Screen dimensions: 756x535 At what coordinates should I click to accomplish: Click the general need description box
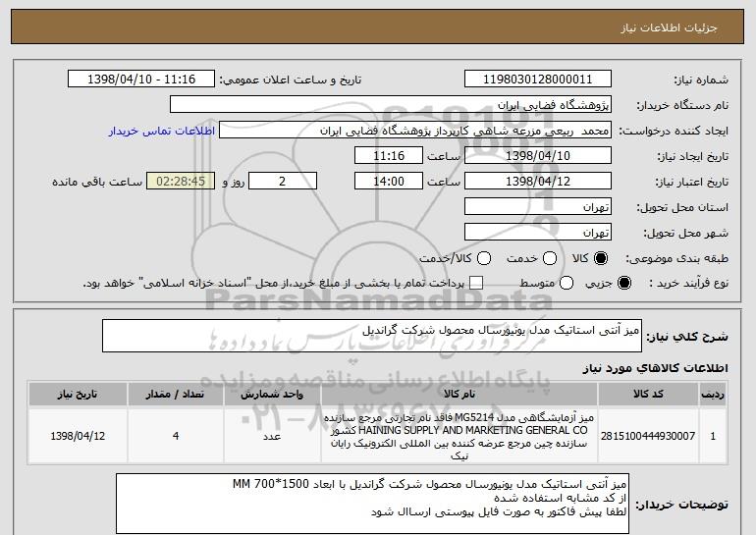coord(372,336)
